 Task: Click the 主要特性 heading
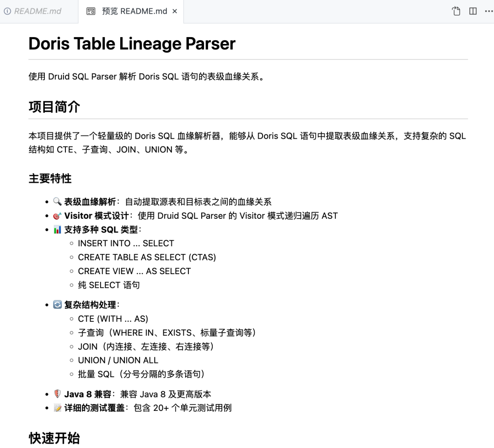pyautogui.click(x=50, y=178)
